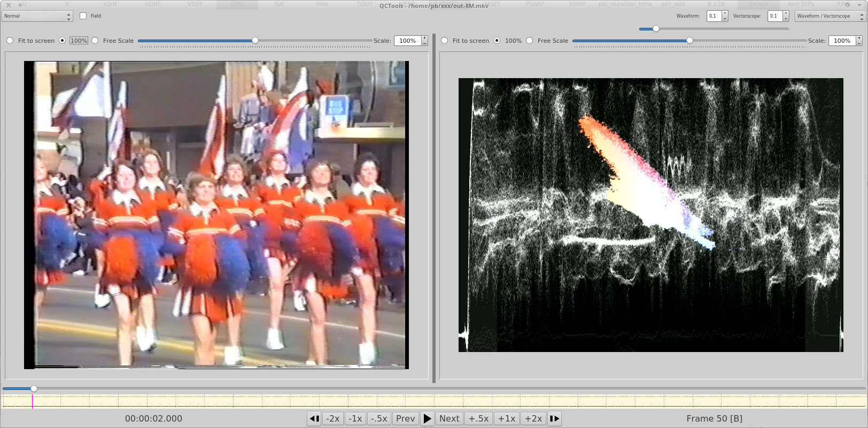Select 100% radio for right viewer
This screenshot has width=868, height=428.
point(497,41)
